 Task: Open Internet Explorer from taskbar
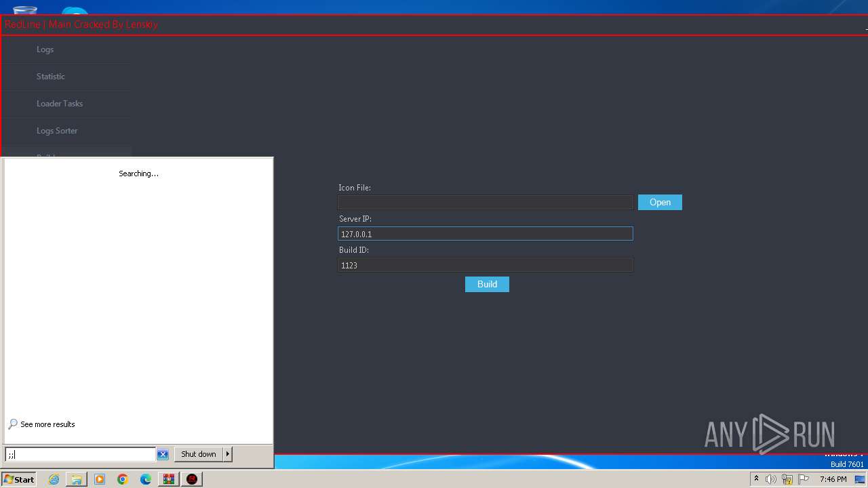[x=54, y=479]
